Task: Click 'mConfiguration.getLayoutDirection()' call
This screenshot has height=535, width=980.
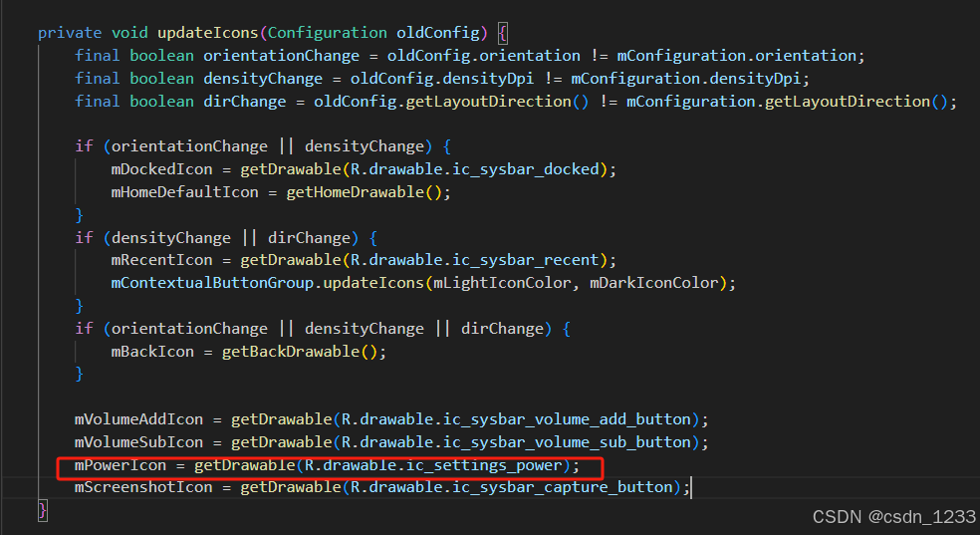Action: (787, 102)
